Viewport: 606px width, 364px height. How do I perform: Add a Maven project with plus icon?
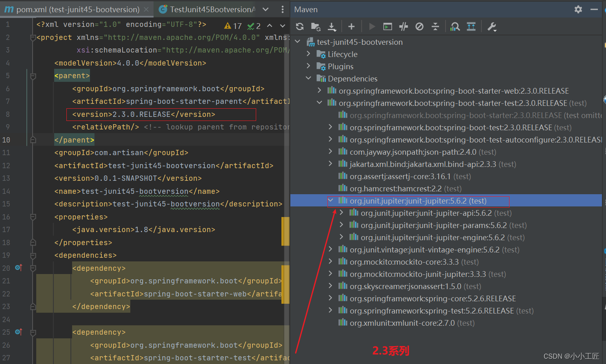pos(351,26)
